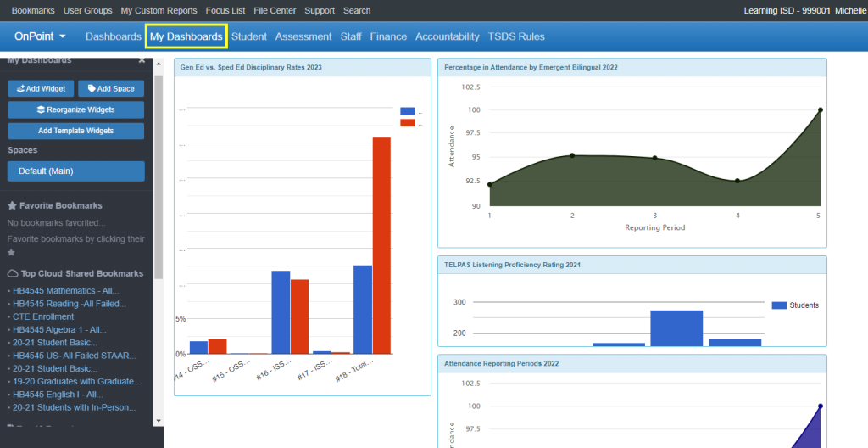Click the sidebar scrollbar thumb
Screen dimensions: 868x448
click(159, 177)
